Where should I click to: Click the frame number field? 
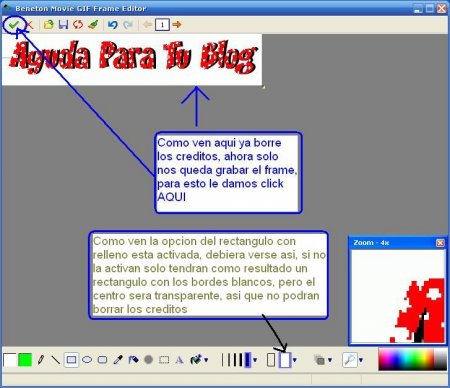pyautogui.click(x=162, y=25)
